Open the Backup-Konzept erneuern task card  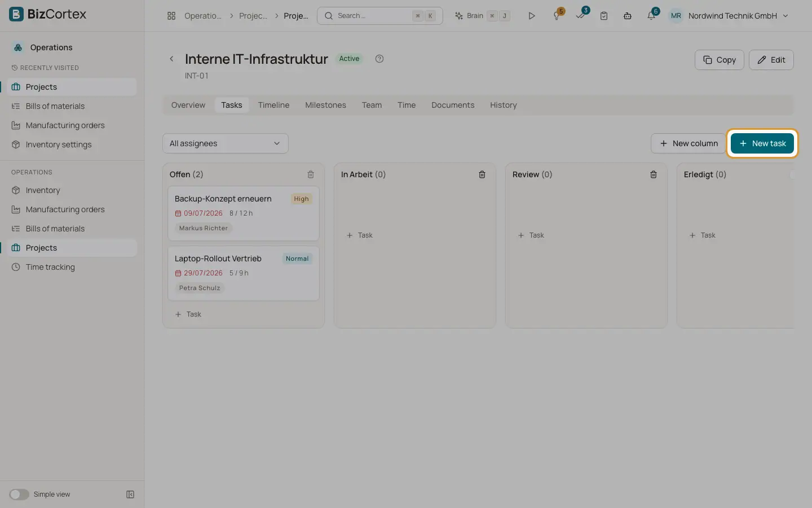[244, 213]
